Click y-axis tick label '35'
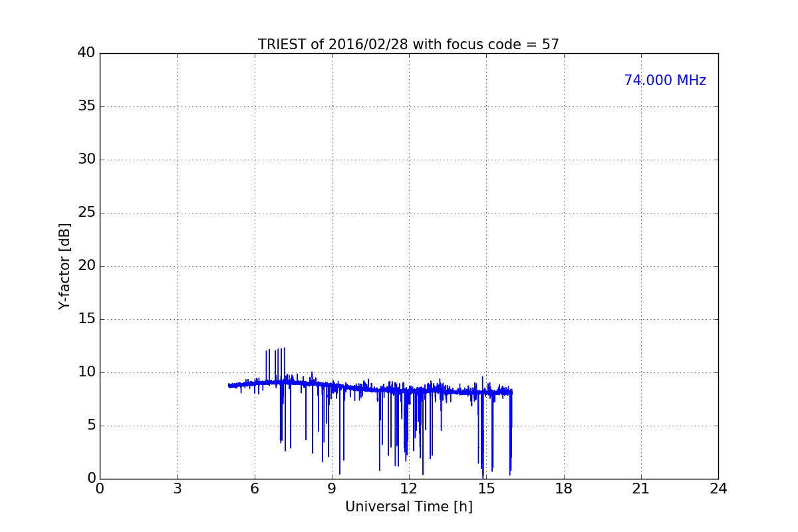The image size is (798, 532). coord(86,106)
